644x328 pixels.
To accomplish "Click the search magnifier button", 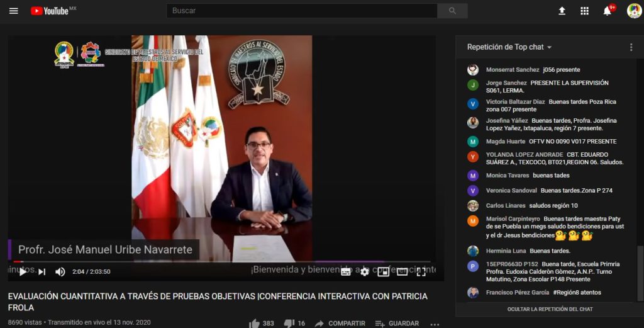I will tap(452, 11).
